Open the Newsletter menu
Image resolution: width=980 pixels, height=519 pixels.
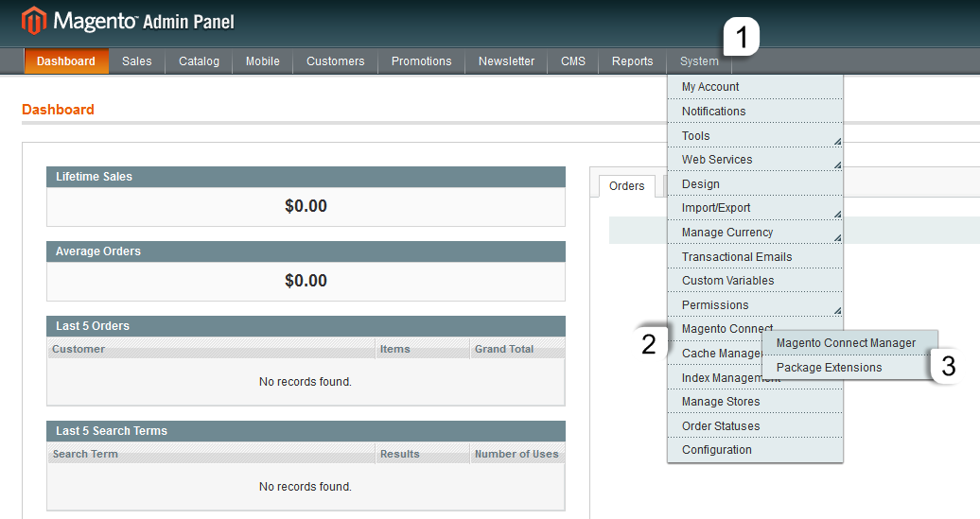tap(506, 61)
